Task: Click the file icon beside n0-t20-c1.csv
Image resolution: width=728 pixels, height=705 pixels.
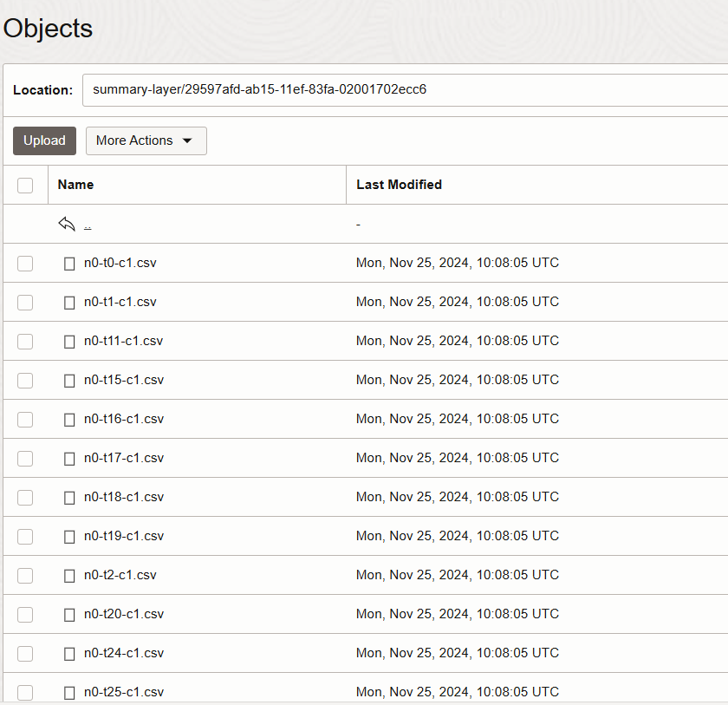Action: pyautogui.click(x=68, y=614)
